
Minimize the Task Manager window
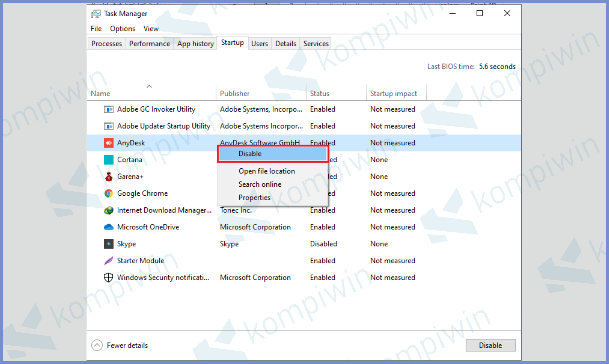[452, 13]
